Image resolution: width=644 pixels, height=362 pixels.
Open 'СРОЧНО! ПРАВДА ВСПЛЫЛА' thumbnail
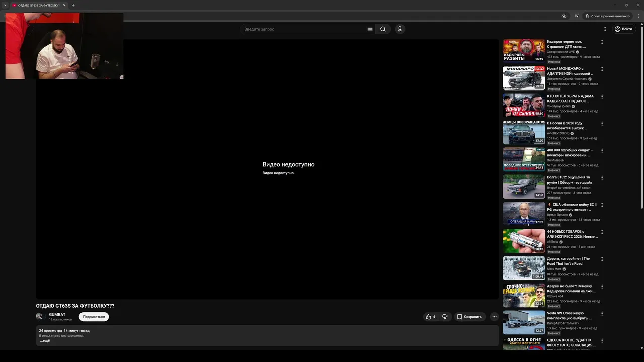click(x=524, y=295)
